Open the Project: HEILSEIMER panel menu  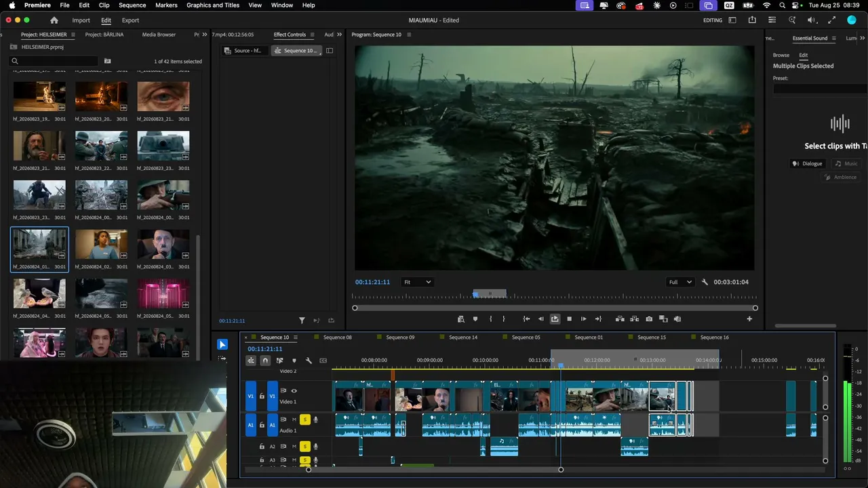73,35
